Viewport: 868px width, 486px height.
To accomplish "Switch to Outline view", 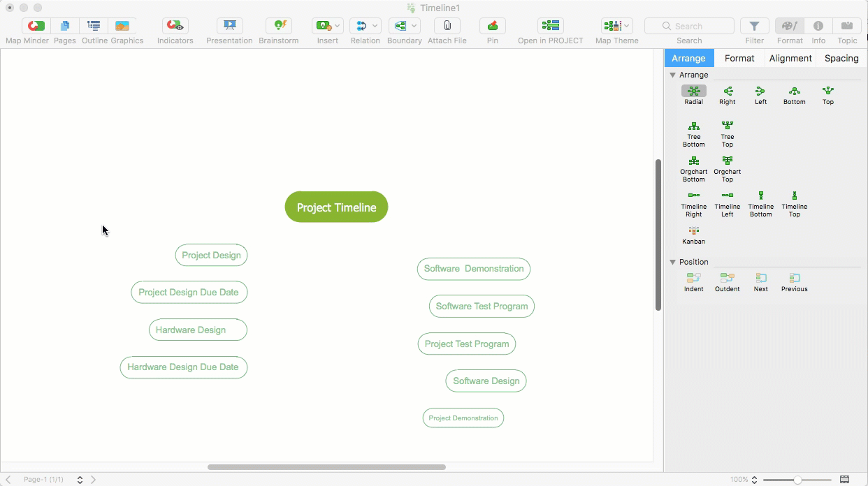I will point(94,26).
